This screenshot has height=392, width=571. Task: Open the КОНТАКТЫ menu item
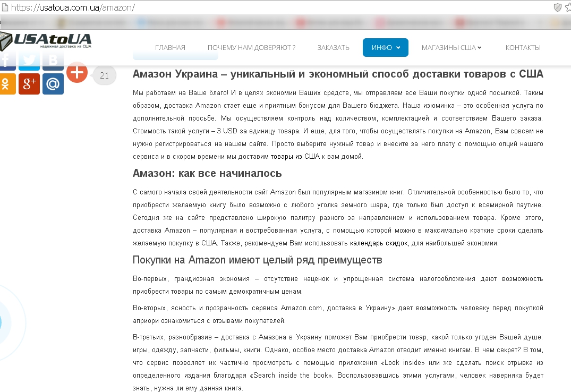[x=523, y=48]
